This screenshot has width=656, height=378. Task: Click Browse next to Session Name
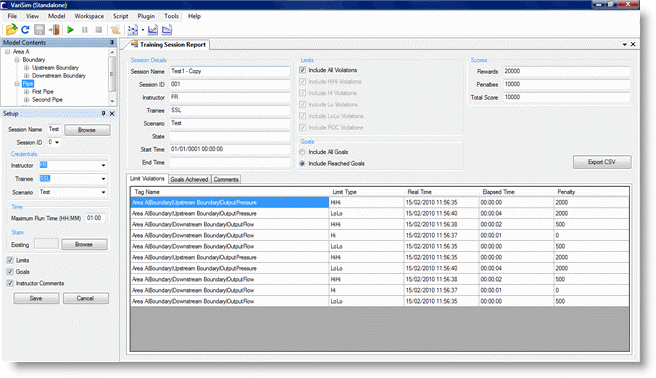coord(87,130)
